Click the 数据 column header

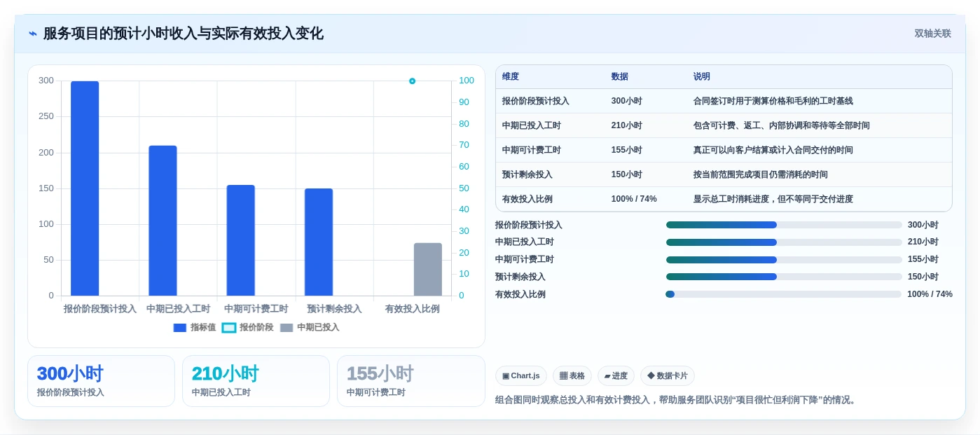620,77
